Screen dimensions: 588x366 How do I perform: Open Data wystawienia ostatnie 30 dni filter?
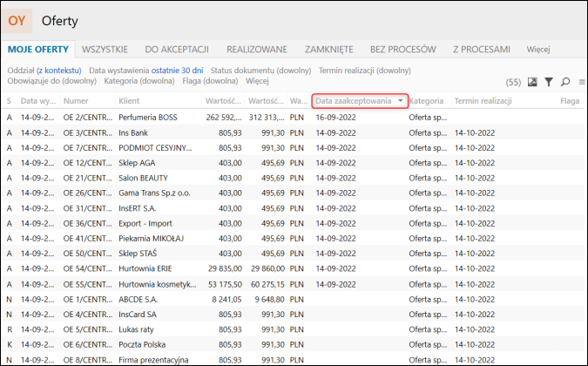[x=146, y=71]
